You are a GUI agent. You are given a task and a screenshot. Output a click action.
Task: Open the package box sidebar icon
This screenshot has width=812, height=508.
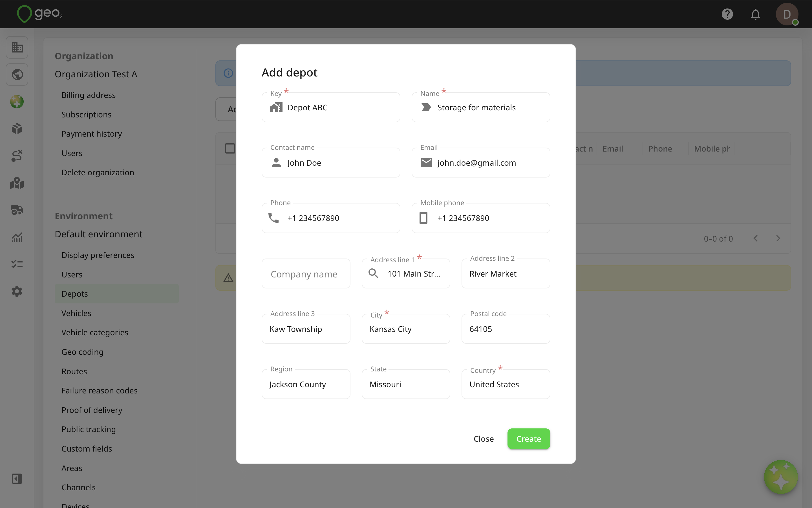pos(17,128)
